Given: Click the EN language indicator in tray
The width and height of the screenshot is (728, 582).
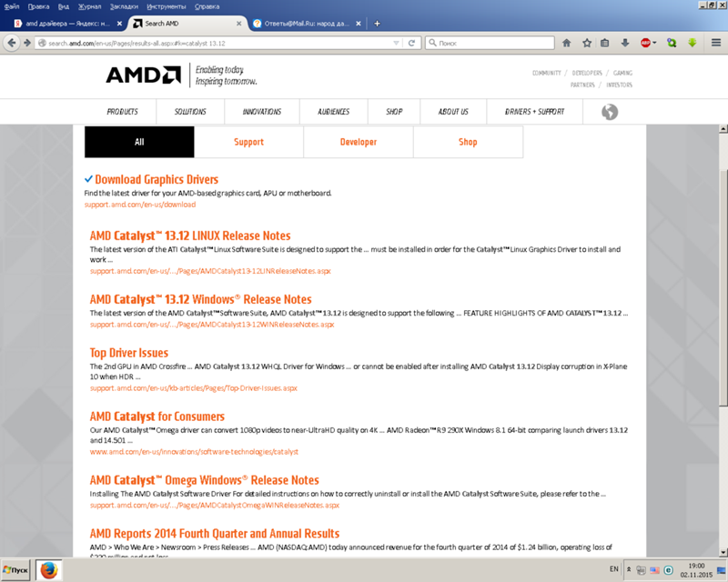Looking at the screenshot, I should [x=613, y=569].
